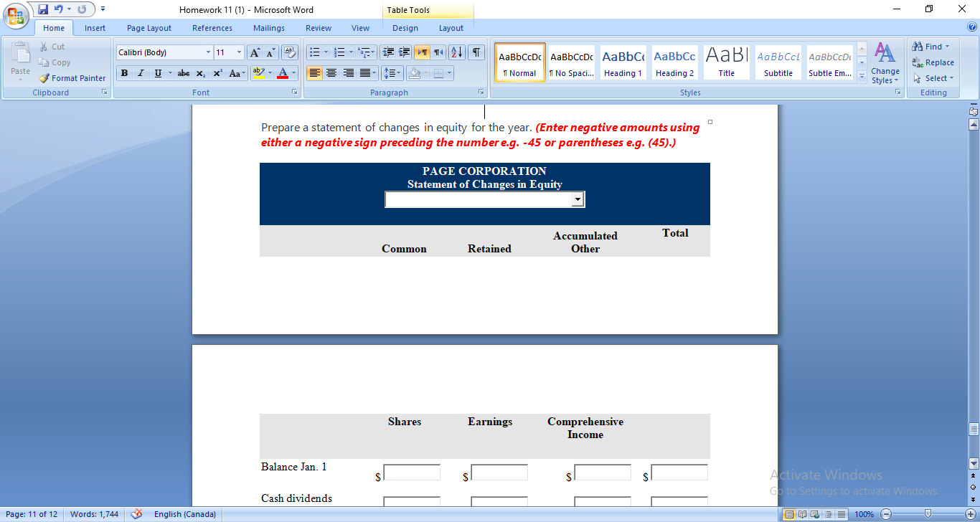Enable superscript formatting
Screen dimensions: 980x522
[217, 73]
